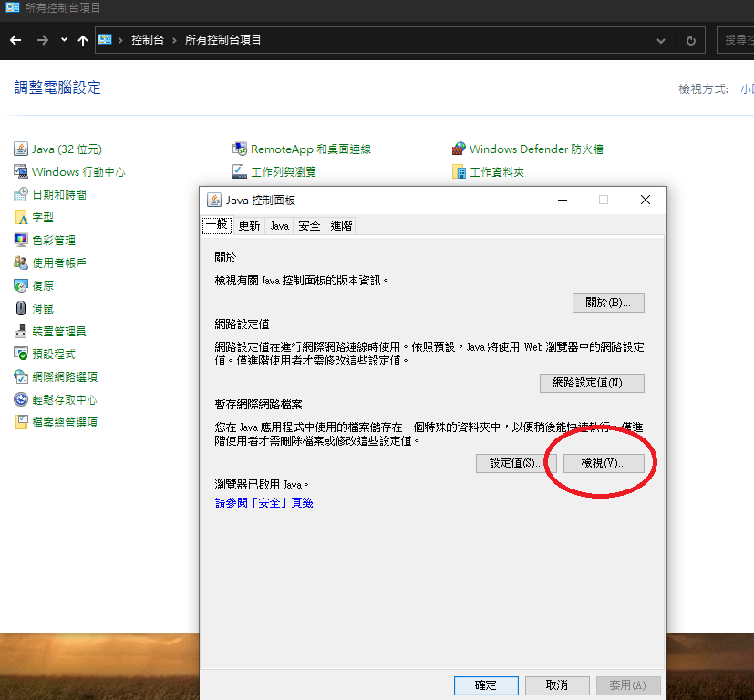Click the 檢視(V)... button
This screenshot has width=754, height=700.
tap(604, 463)
